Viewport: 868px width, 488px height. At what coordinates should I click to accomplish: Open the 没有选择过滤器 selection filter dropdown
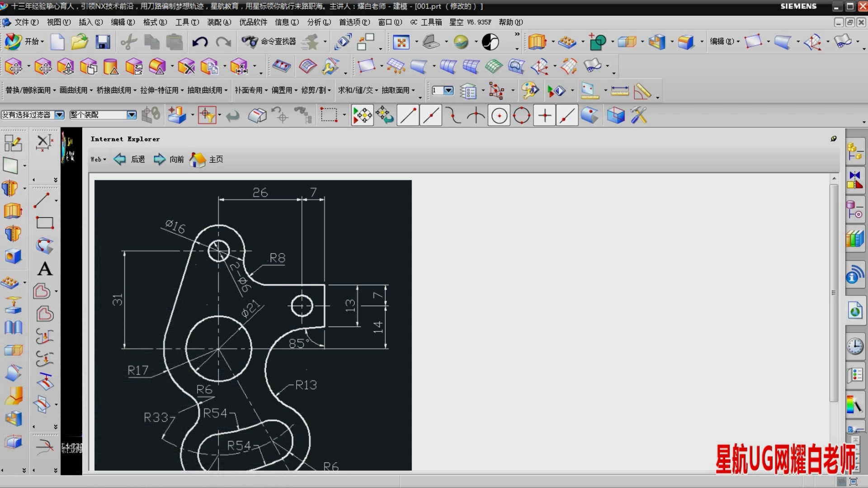pos(59,115)
